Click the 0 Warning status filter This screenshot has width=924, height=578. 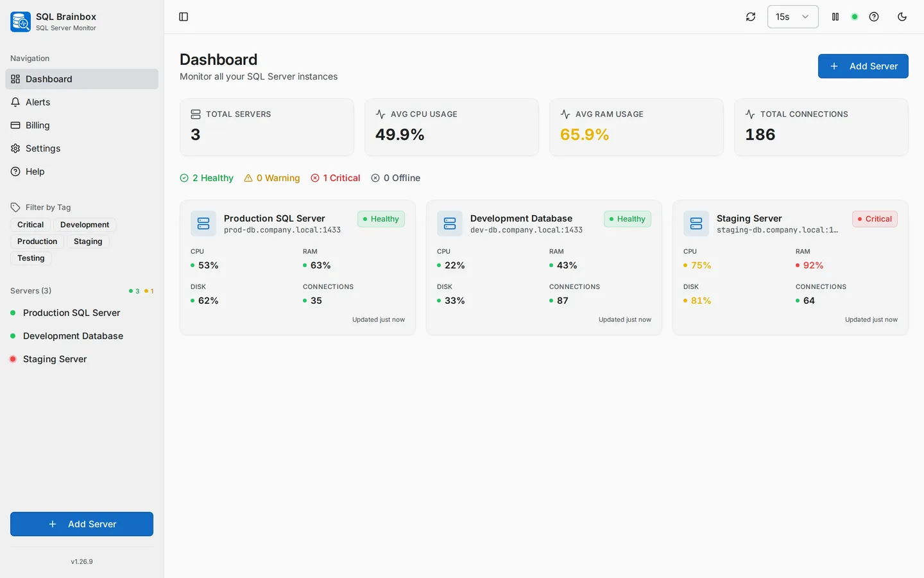[272, 178]
